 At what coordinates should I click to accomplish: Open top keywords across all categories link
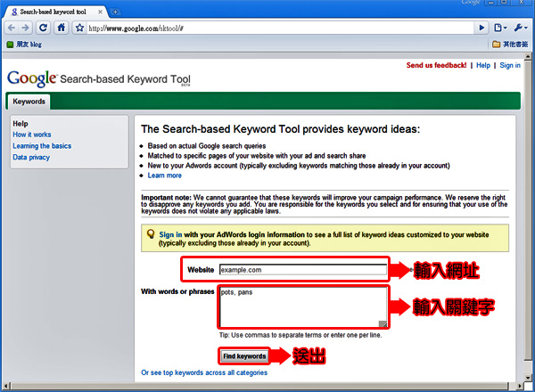click(204, 372)
